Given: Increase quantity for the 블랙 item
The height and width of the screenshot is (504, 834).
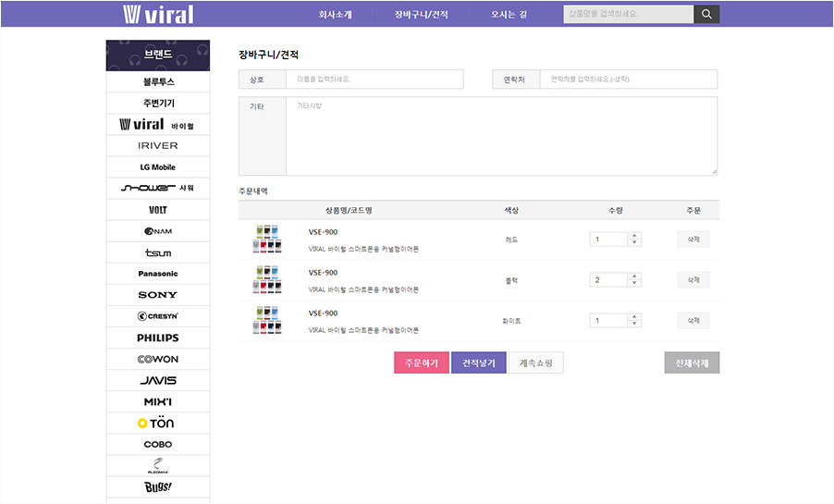Looking at the screenshot, I should click(634, 277).
